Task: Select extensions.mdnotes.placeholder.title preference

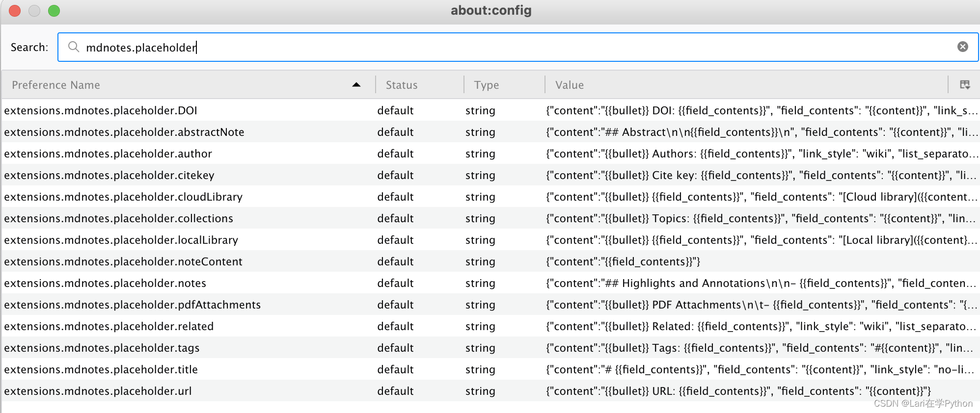Action: 101,369
